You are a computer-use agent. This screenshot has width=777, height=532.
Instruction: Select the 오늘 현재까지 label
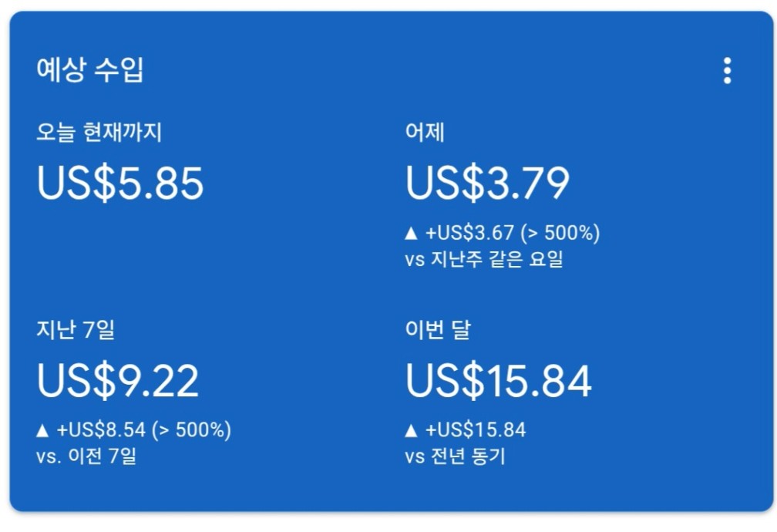(99, 133)
